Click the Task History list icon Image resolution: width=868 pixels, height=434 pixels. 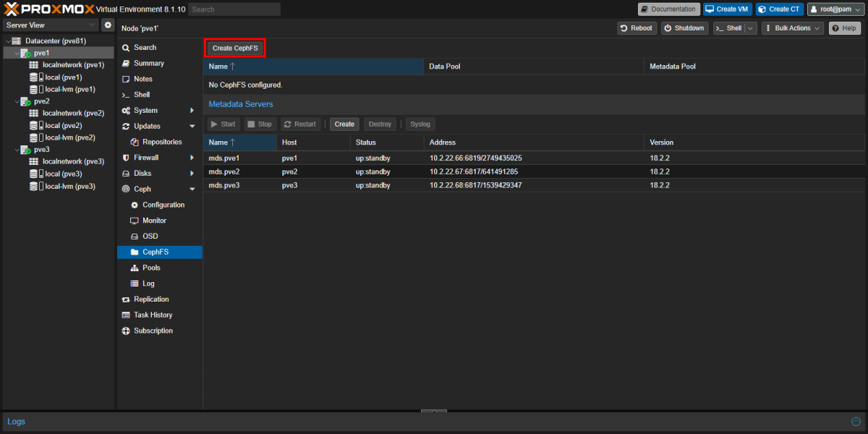point(126,315)
